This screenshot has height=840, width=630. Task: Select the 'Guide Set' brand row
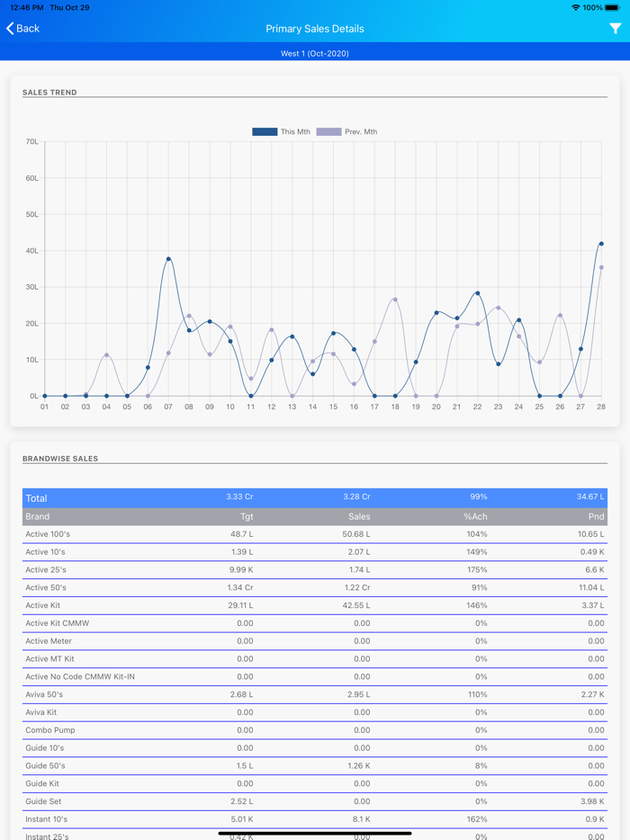(x=315, y=801)
